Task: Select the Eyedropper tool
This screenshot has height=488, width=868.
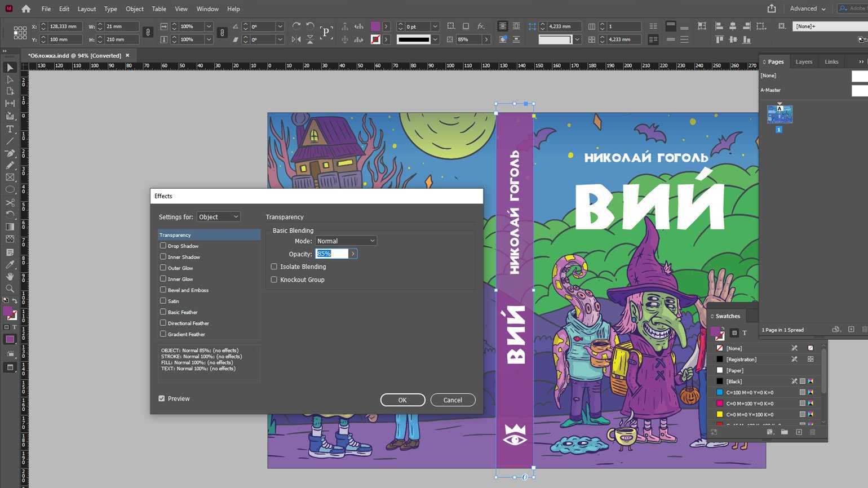Action: (10, 264)
